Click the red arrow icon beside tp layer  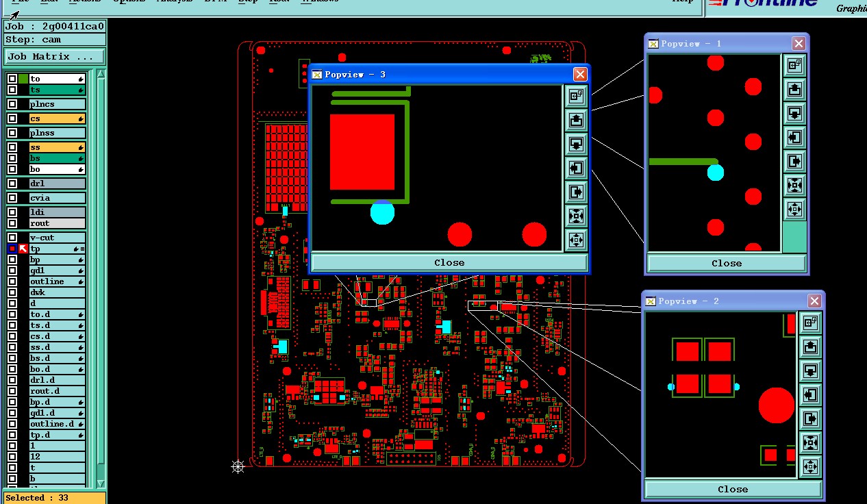click(x=23, y=249)
